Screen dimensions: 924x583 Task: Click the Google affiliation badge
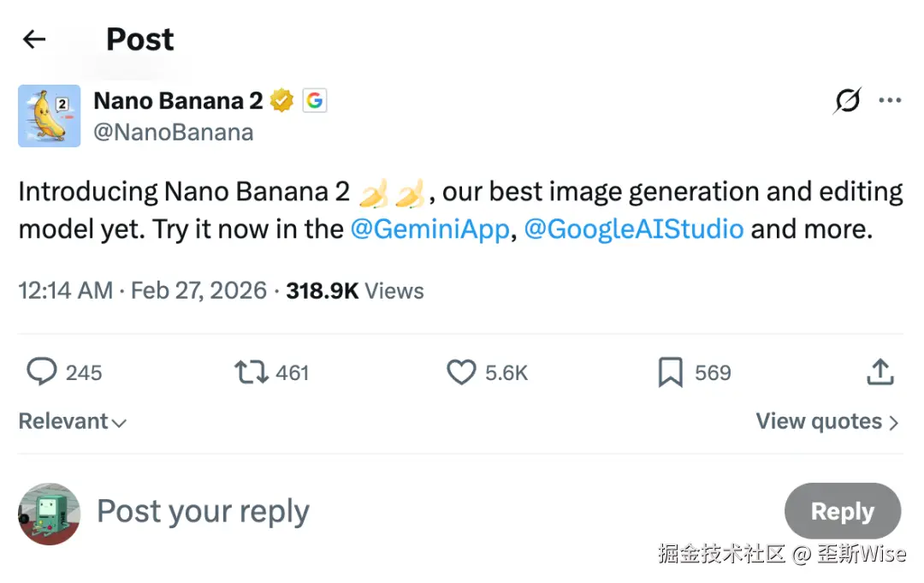point(314,101)
